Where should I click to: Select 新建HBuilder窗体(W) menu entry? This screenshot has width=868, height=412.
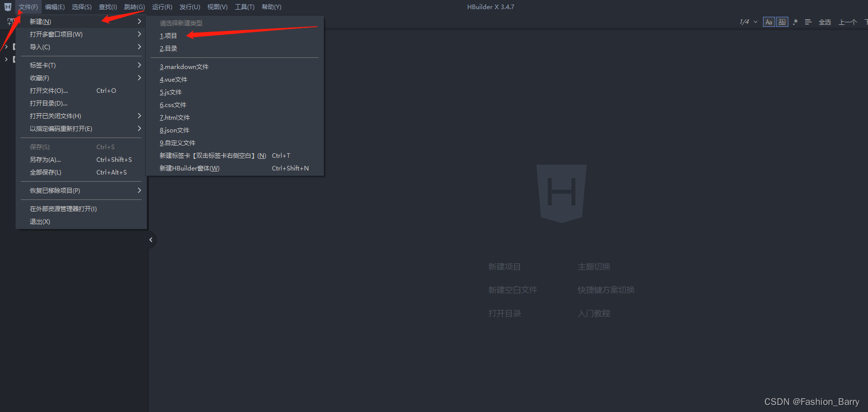pos(235,168)
